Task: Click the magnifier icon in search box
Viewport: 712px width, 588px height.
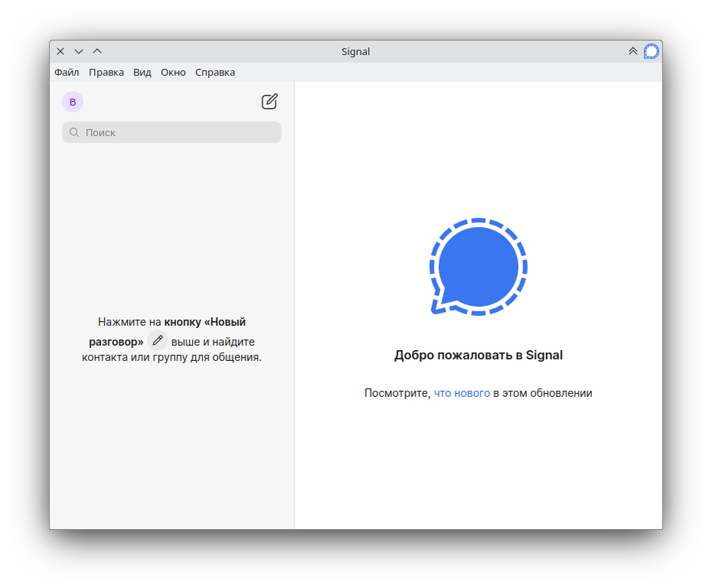Action: tap(74, 132)
